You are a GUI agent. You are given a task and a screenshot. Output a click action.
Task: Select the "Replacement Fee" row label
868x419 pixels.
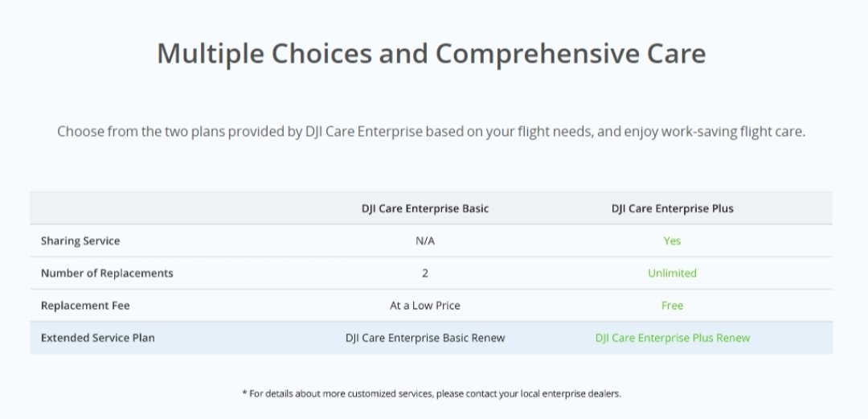tap(85, 306)
